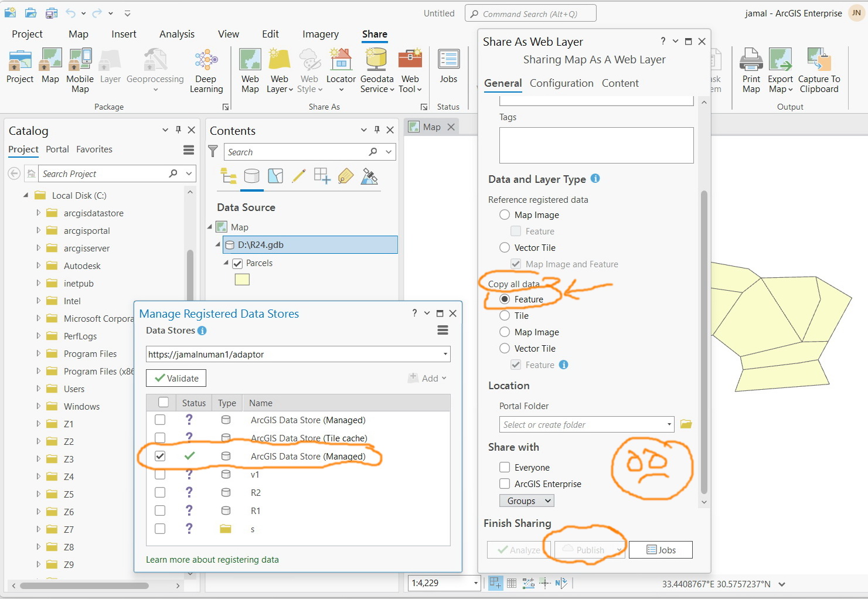Click Catalog back arrow button
Viewport: 868px width, 599px height.
(x=15, y=173)
